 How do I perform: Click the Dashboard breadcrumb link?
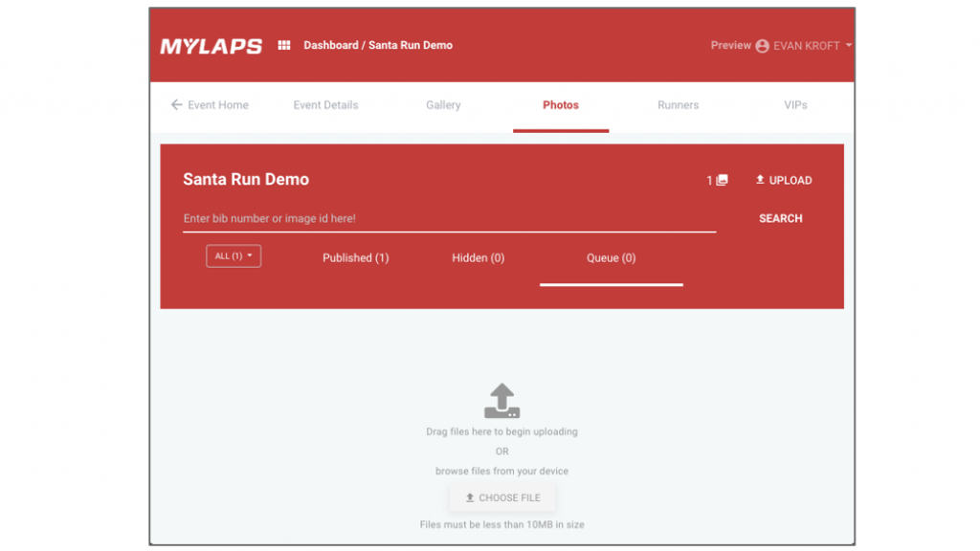tap(330, 45)
